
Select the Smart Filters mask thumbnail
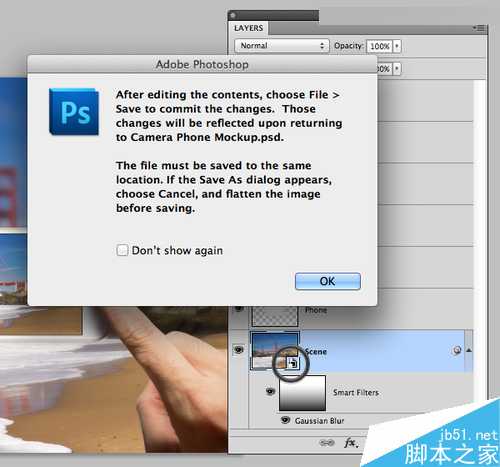pos(302,393)
